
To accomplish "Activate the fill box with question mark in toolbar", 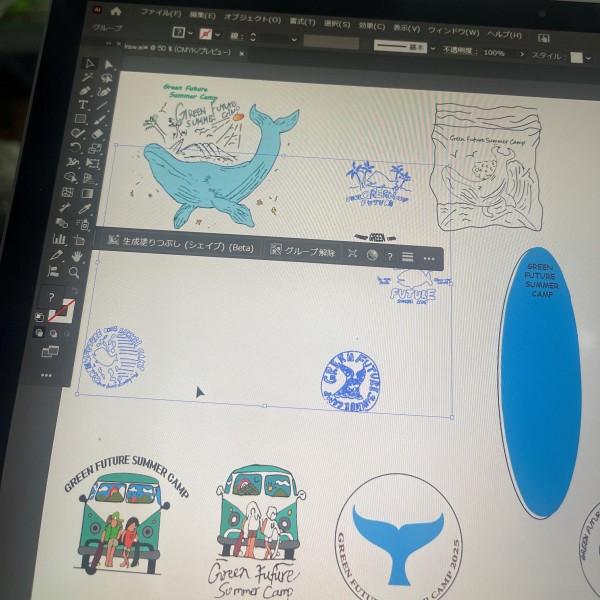I will tap(52, 297).
